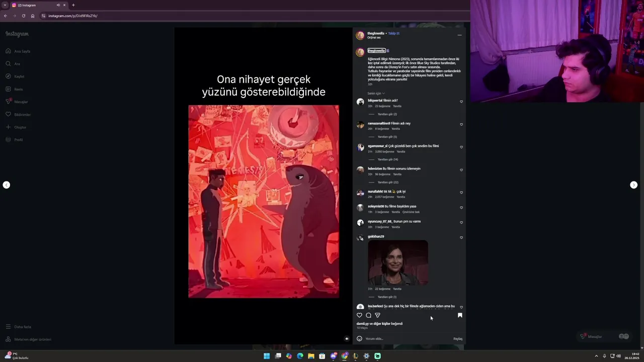The height and width of the screenshot is (362, 644).
Task: Reply to bilqwertal's comment with Yanıtla
Action: (397, 106)
